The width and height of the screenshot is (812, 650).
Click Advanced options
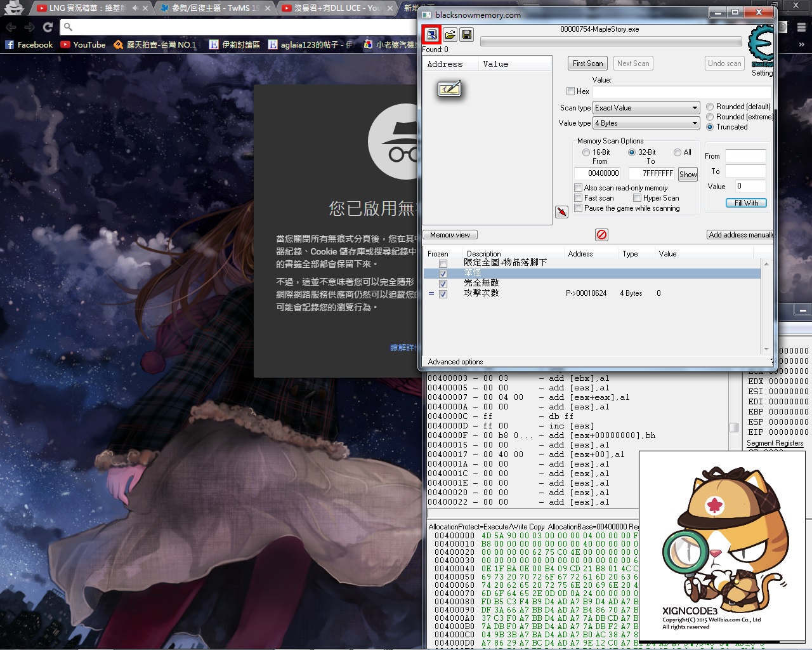point(455,362)
